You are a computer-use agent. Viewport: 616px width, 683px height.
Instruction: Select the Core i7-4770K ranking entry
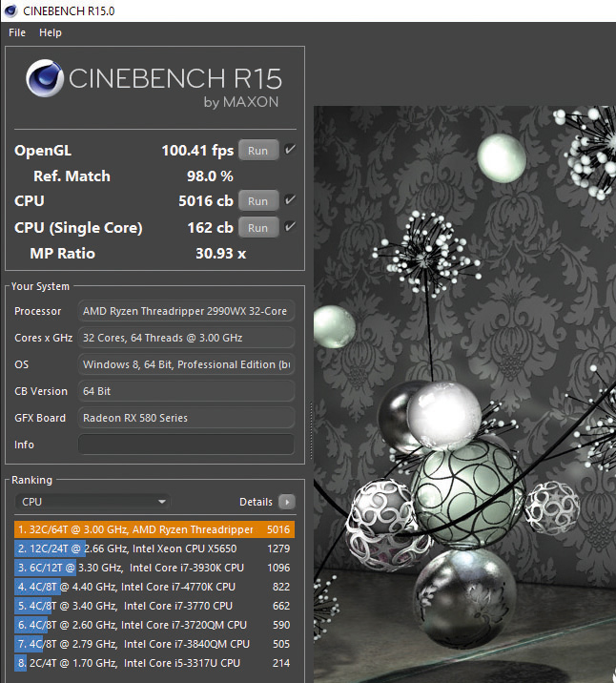click(154, 587)
